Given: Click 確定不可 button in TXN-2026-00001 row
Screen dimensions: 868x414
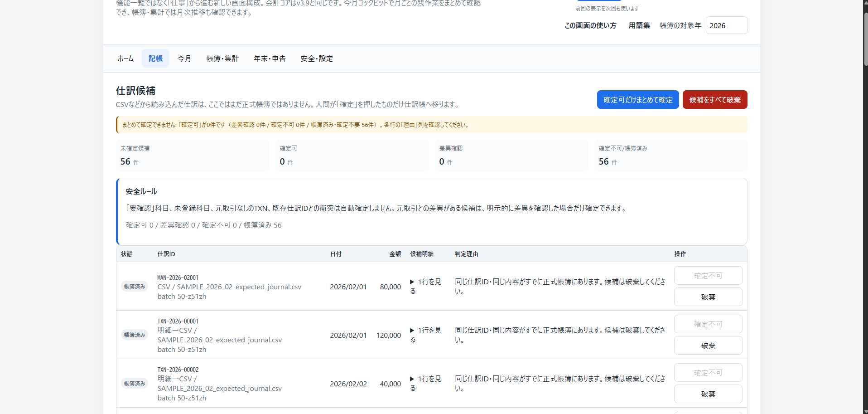Looking at the screenshot, I should [708, 324].
